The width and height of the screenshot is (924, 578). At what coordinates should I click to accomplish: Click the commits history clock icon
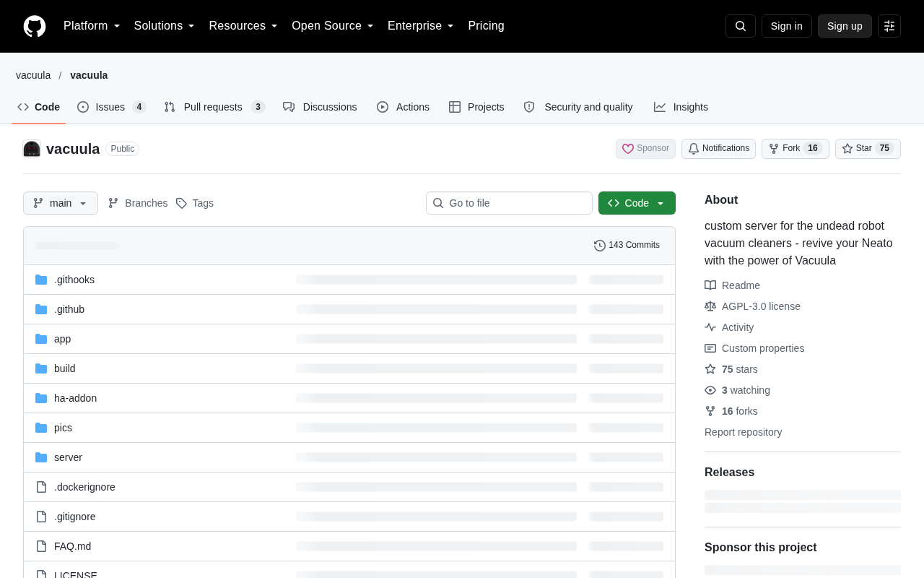tap(600, 246)
